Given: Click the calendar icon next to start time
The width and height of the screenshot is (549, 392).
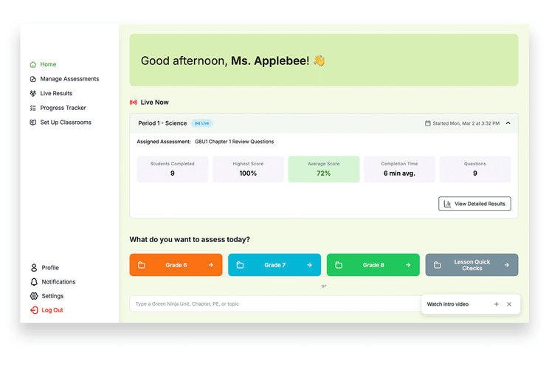Looking at the screenshot, I should [x=427, y=123].
